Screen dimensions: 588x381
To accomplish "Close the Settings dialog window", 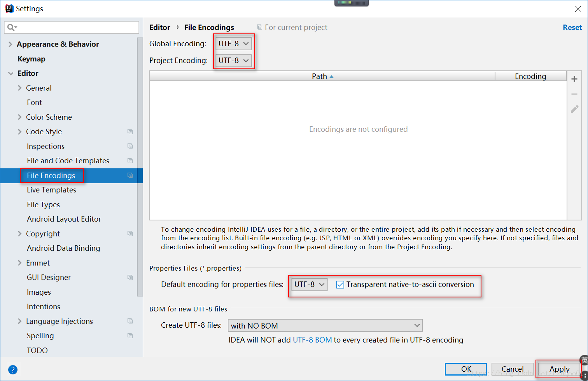I will click(x=578, y=9).
